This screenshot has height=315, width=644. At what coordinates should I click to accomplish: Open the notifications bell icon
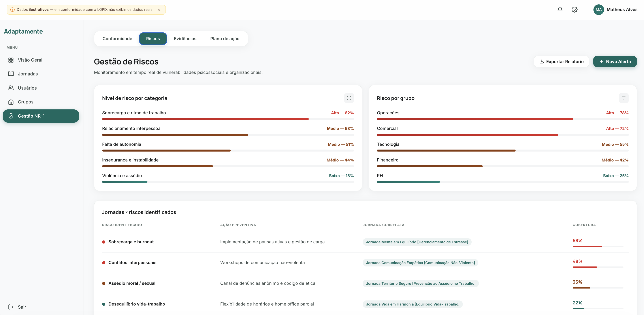[x=560, y=9]
